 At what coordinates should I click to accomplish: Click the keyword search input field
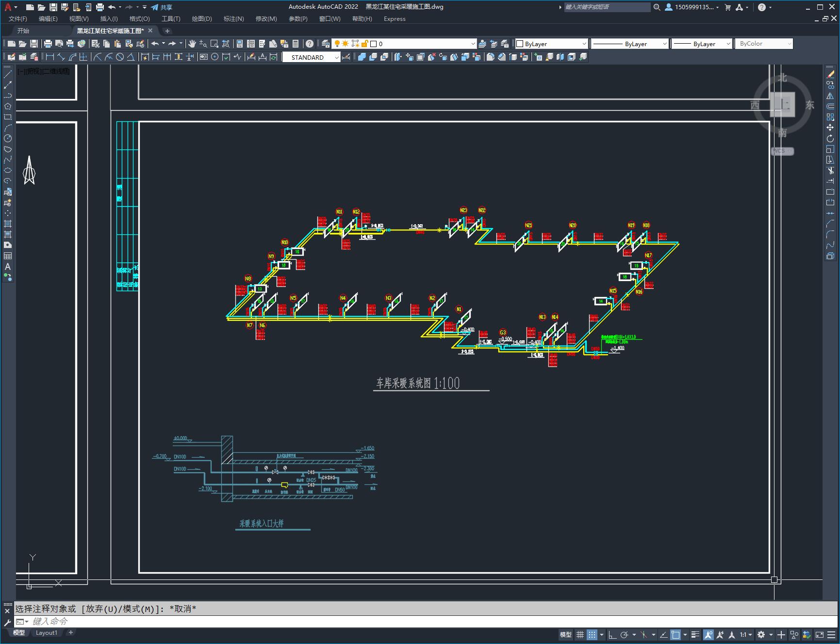coord(607,7)
